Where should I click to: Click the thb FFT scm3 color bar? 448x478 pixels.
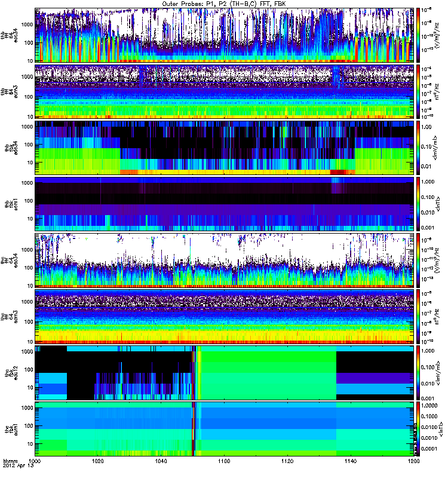[418, 92]
